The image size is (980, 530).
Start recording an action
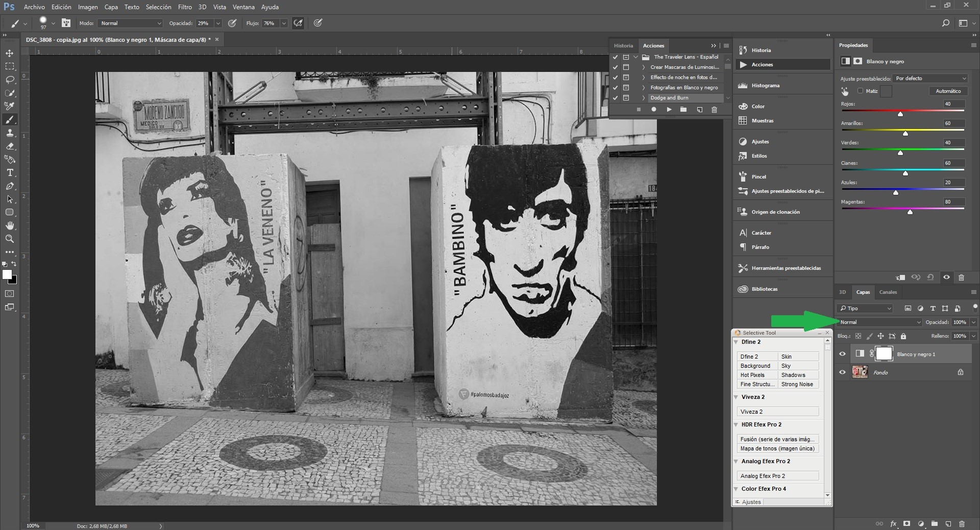pyautogui.click(x=653, y=110)
